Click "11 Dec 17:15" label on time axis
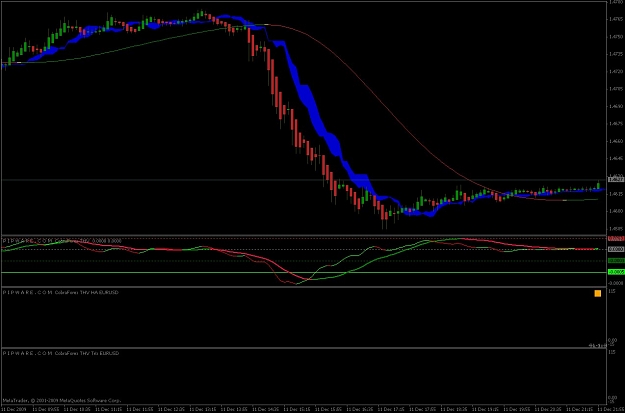This screenshot has height=413, width=625. [390, 409]
